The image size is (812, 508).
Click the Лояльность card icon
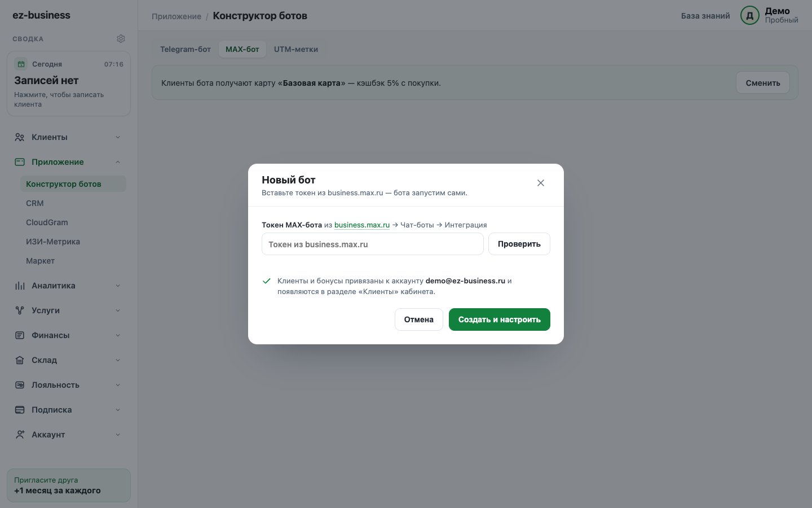[20, 385]
